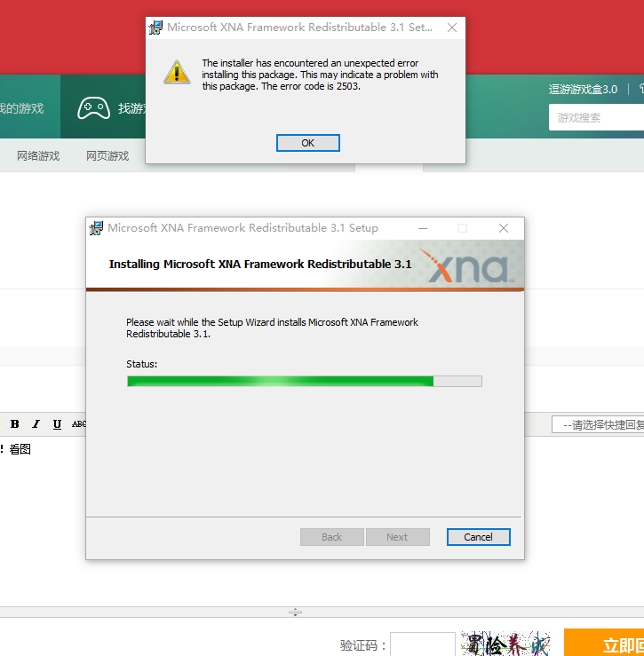Open the 网络游戏 tab on the webpage

coord(38,156)
